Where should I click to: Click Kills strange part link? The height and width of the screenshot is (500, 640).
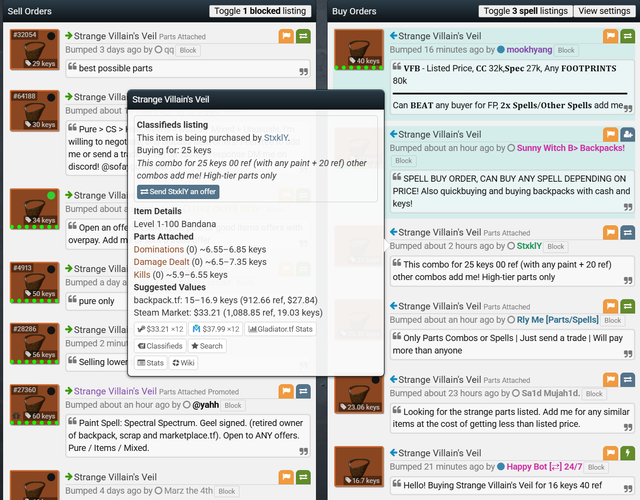(x=142, y=275)
